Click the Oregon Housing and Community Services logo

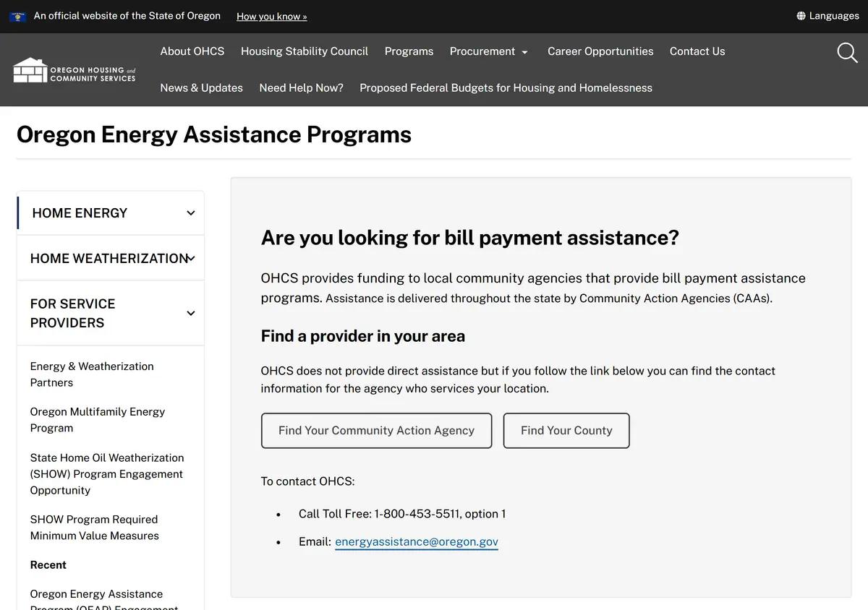(x=75, y=70)
